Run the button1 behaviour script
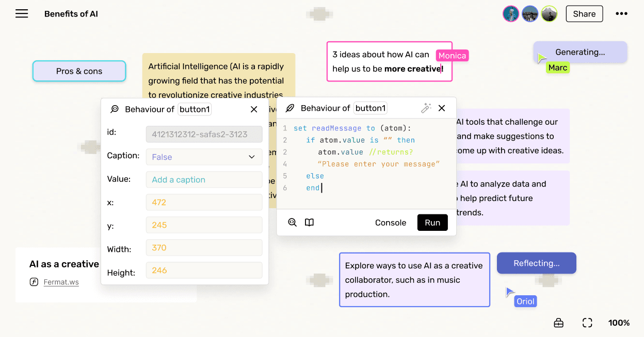The height and width of the screenshot is (337, 644). [432, 222]
